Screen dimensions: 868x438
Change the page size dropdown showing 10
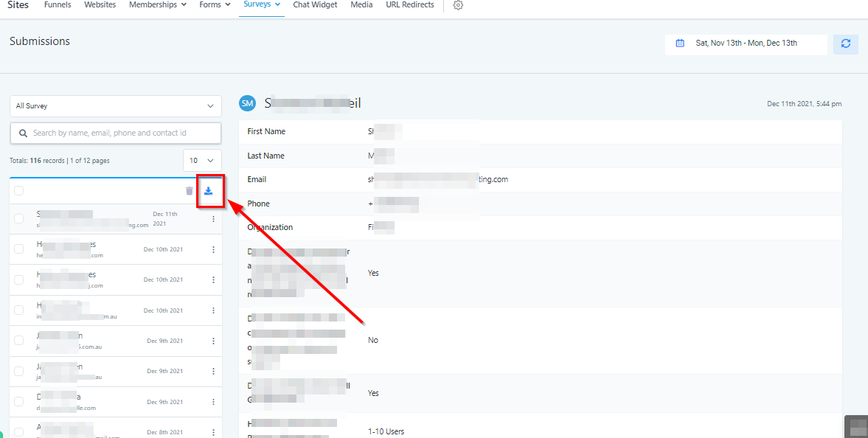202,161
